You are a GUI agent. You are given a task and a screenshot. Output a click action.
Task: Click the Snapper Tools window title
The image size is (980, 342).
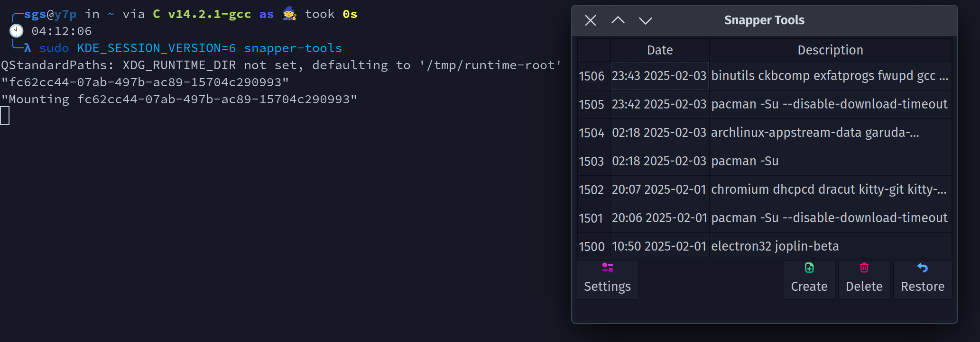tap(764, 20)
